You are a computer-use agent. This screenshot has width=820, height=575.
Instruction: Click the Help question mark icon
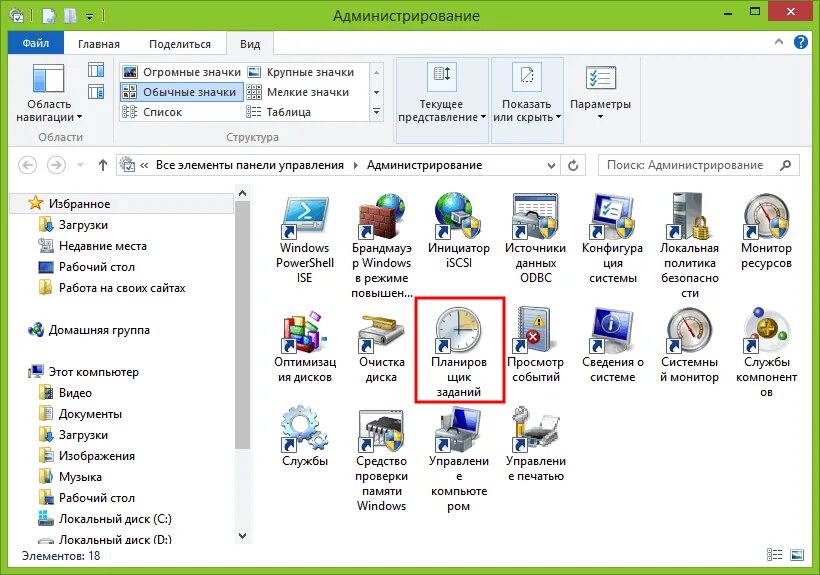pyautogui.click(x=801, y=42)
